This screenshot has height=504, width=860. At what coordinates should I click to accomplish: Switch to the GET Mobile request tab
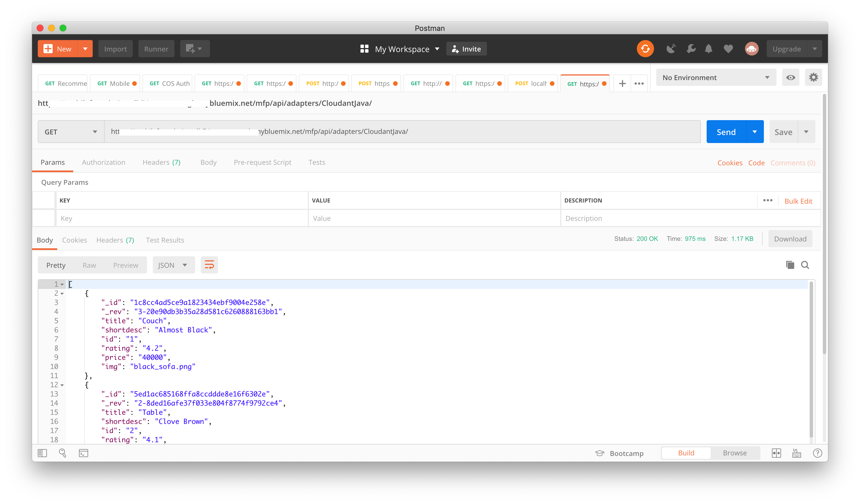115,84
